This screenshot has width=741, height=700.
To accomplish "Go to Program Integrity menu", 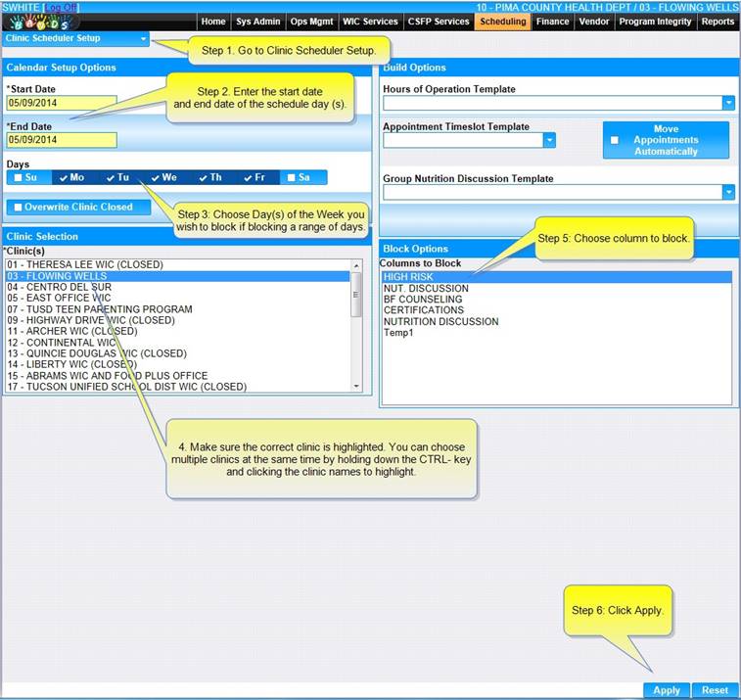I will pos(656,22).
